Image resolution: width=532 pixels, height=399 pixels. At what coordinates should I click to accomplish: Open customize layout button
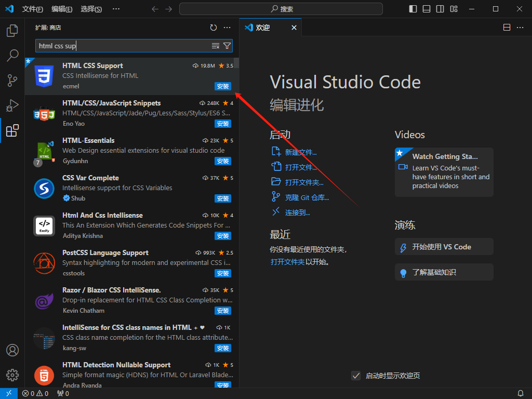coord(454,9)
